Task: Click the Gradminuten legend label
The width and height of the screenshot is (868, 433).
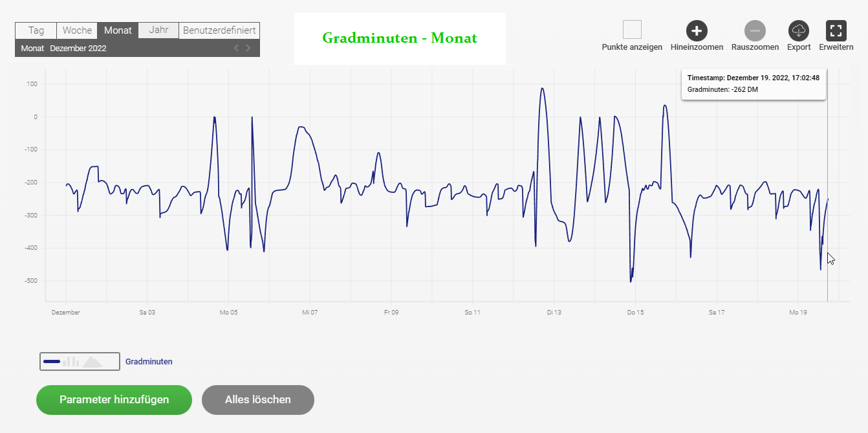Action: point(149,362)
